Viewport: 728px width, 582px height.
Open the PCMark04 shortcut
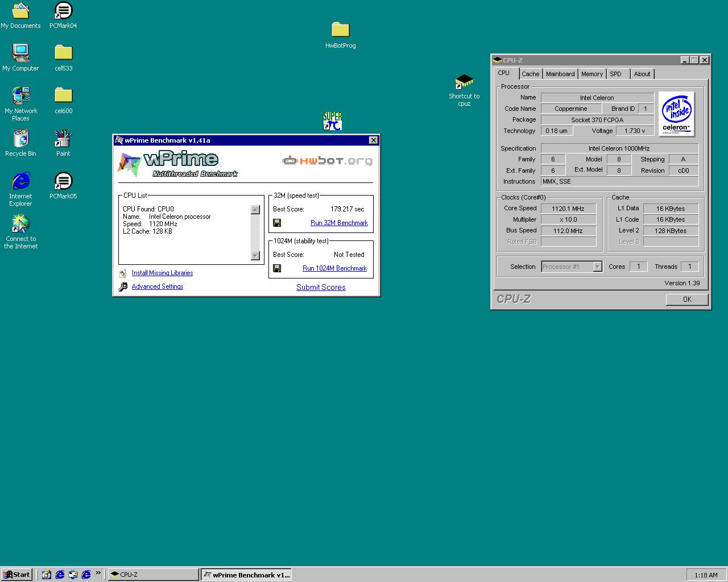pos(63,15)
